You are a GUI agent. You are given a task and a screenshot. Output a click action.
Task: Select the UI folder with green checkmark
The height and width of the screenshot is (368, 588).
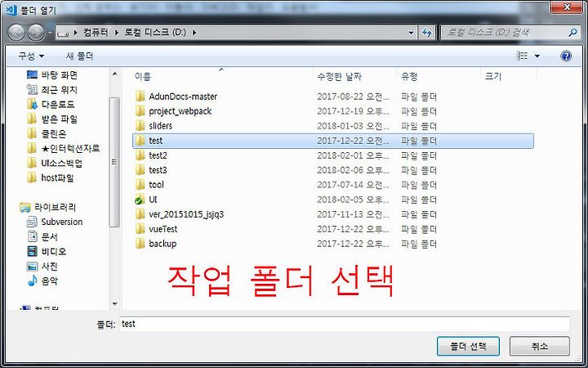pyautogui.click(x=140, y=200)
